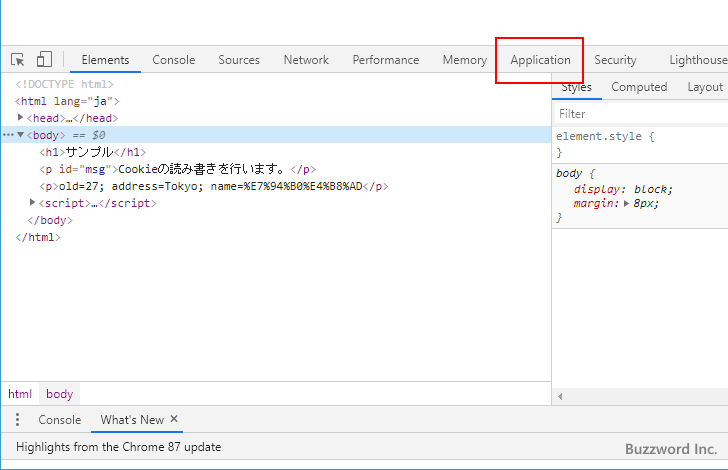
Task: Select body in the breadcrumb bar
Action: 59,394
